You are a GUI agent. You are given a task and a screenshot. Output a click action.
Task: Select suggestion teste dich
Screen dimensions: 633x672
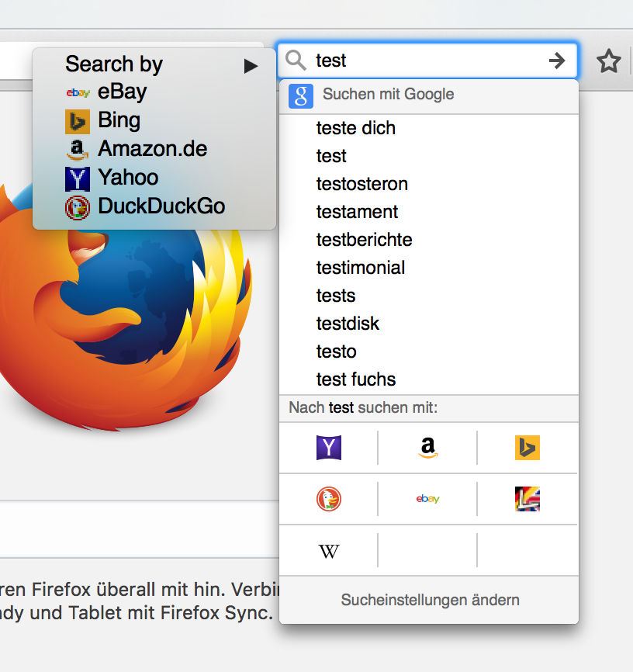(428, 128)
